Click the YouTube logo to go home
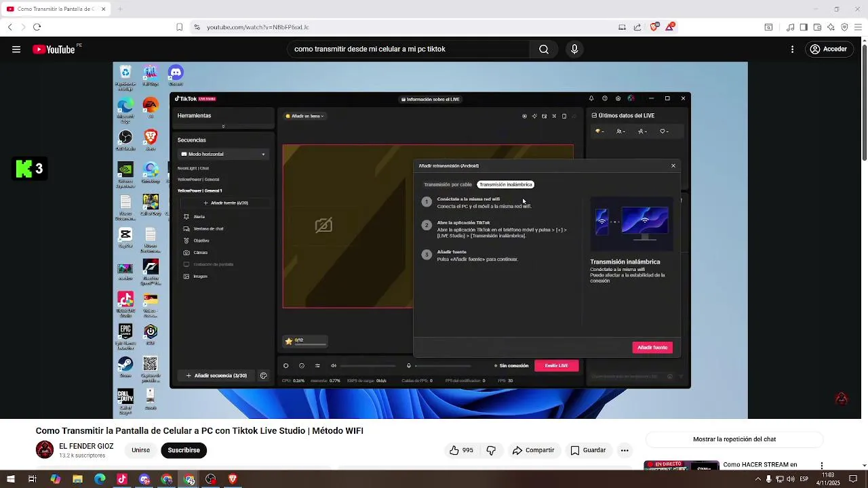Viewport: 868px width, 488px height. click(x=54, y=49)
